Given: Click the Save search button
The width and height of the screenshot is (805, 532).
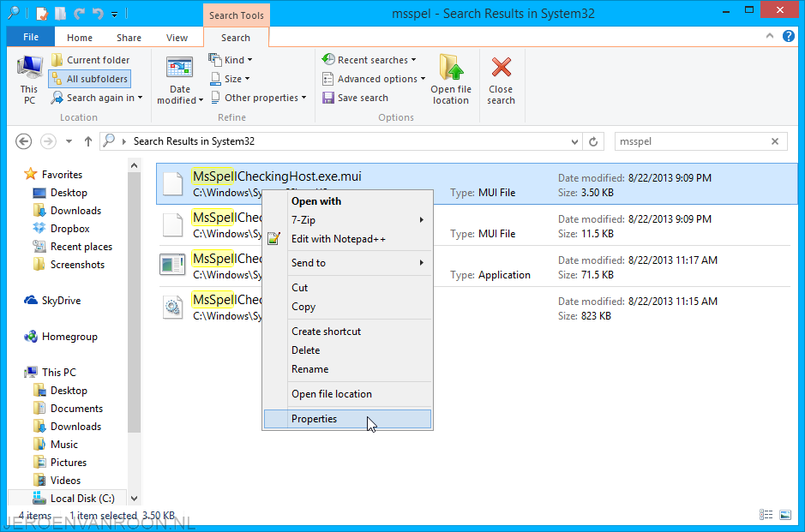Looking at the screenshot, I should coord(355,98).
